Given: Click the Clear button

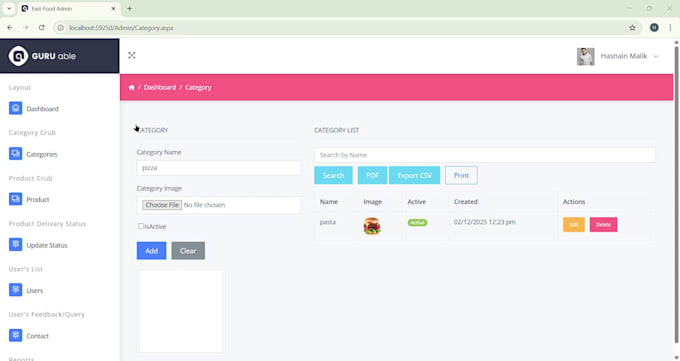Looking at the screenshot, I should pyautogui.click(x=188, y=251).
